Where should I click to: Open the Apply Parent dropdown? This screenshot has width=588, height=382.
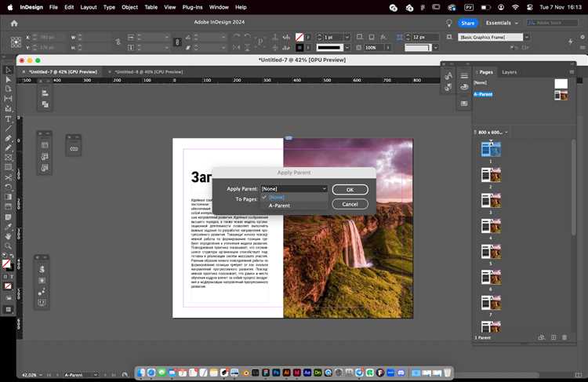pyautogui.click(x=294, y=189)
